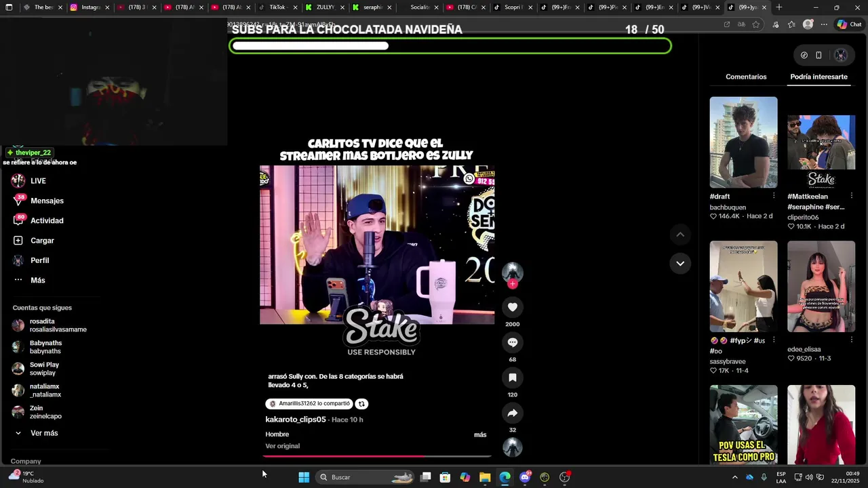Screen dimensions: 868x488
Task: Open user avatar in top right panel
Action: tap(841, 55)
